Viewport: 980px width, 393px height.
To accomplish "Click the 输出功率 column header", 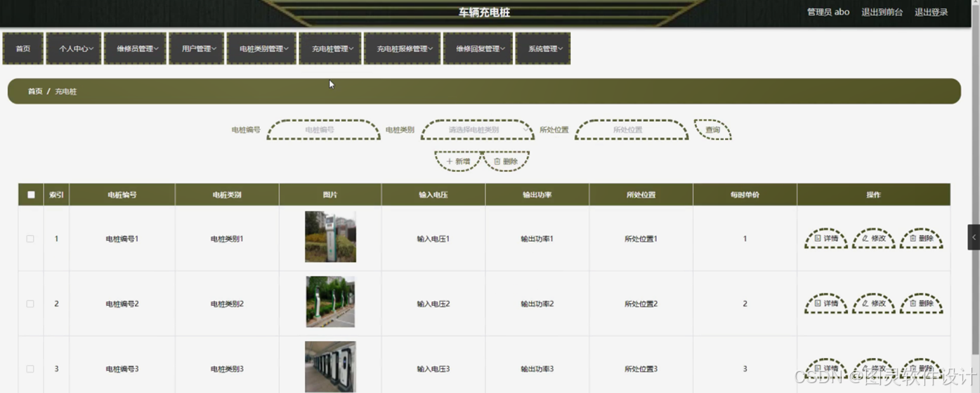I will 537,195.
